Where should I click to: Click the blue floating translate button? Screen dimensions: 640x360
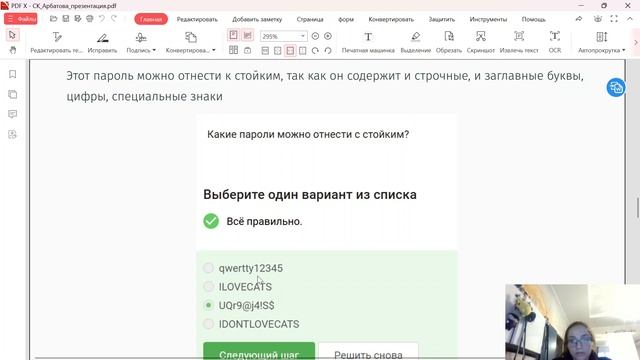[x=616, y=87]
